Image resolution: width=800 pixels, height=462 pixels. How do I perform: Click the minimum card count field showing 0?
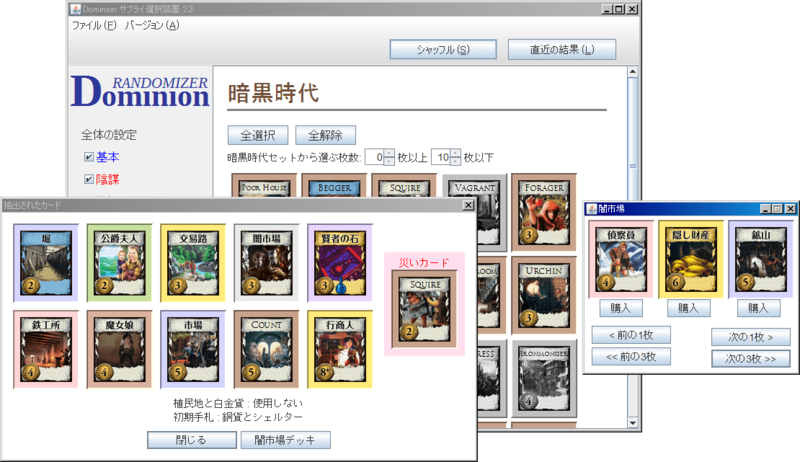tap(374, 157)
